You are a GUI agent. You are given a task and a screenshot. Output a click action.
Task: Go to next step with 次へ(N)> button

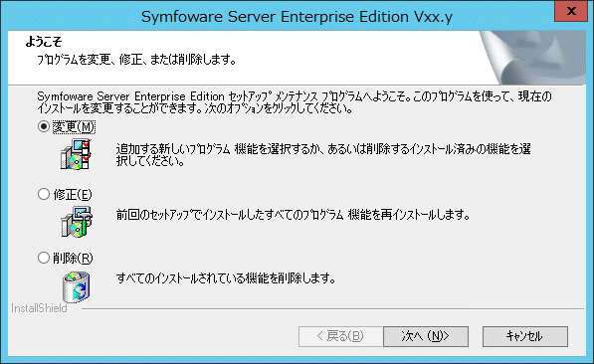(426, 336)
